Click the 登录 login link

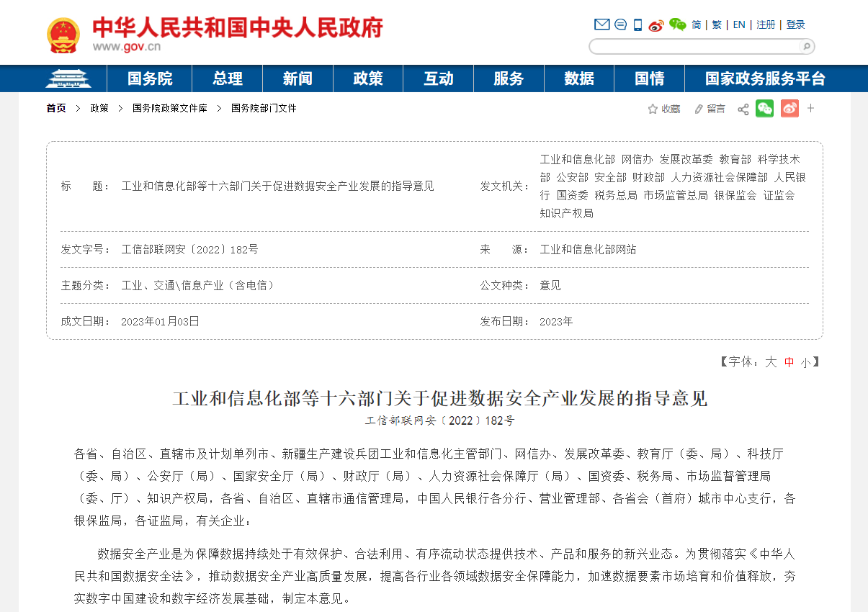tap(795, 24)
